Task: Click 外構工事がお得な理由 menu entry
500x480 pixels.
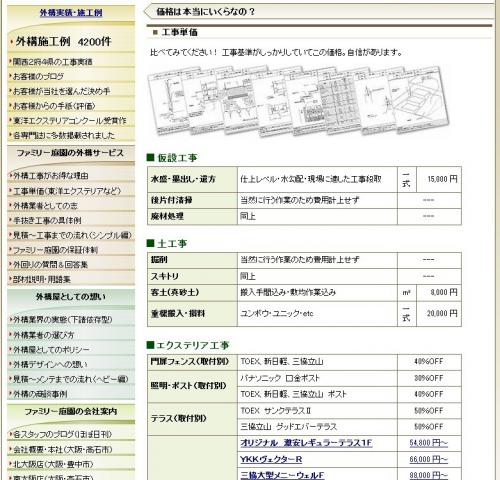Action: click(51, 176)
